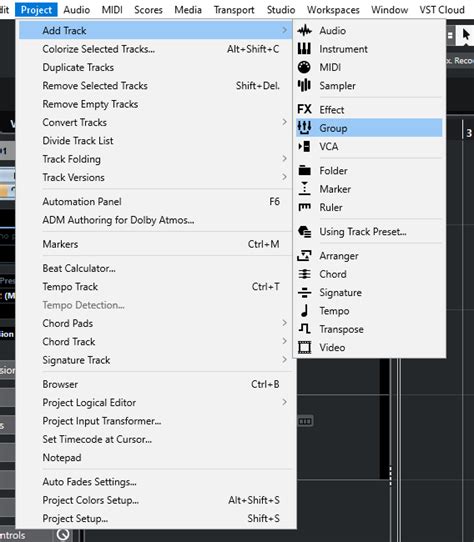
Task: Click the MIDI track connector icon
Action: point(304,67)
